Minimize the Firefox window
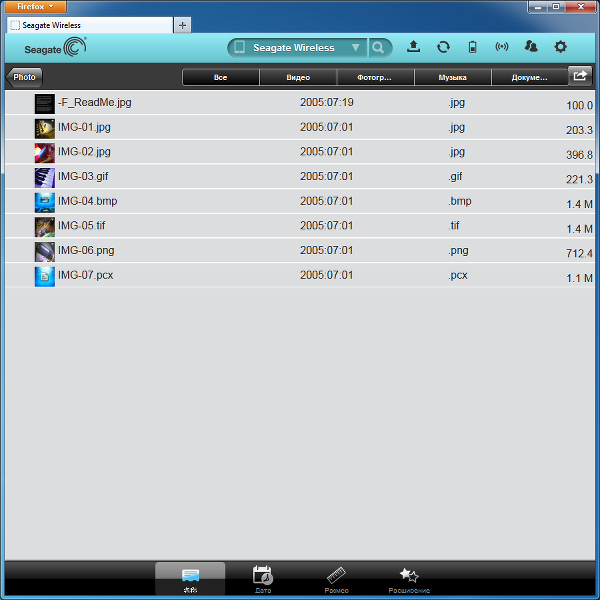This screenshot has height=600, width=600. [538, 7]
